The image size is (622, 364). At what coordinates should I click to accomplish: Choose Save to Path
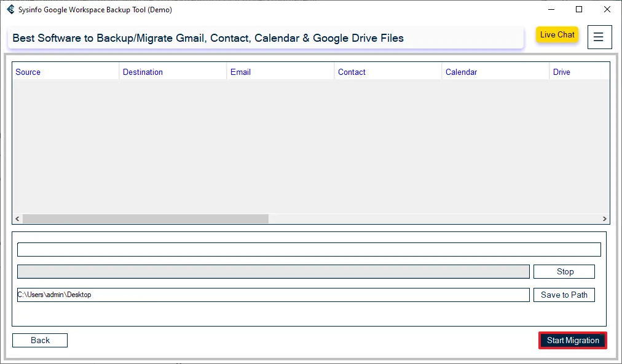click(x=564, y=295)
